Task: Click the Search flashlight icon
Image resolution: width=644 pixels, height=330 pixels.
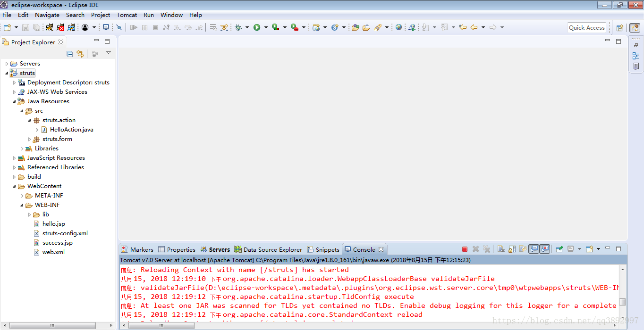Action: pyautogui.click(x=378, y=27)
